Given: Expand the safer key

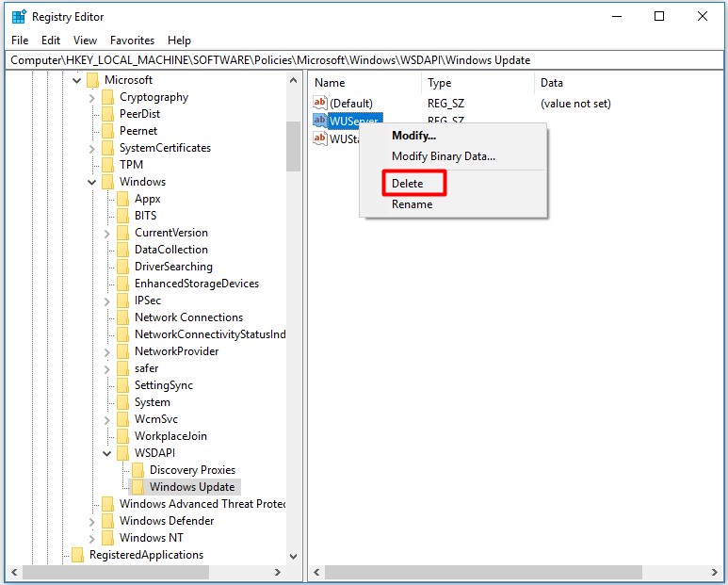Looking at the screenshot, I should (x=107, y=368).
